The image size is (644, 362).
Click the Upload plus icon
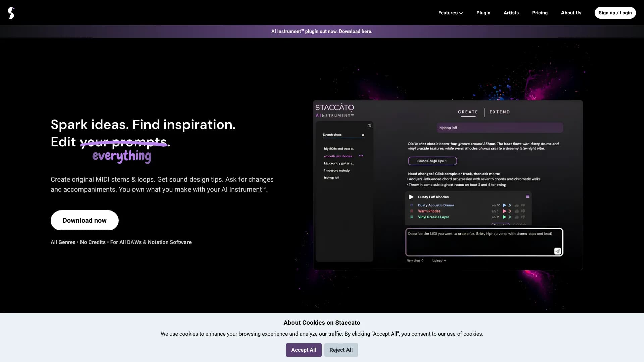(445, 260)
